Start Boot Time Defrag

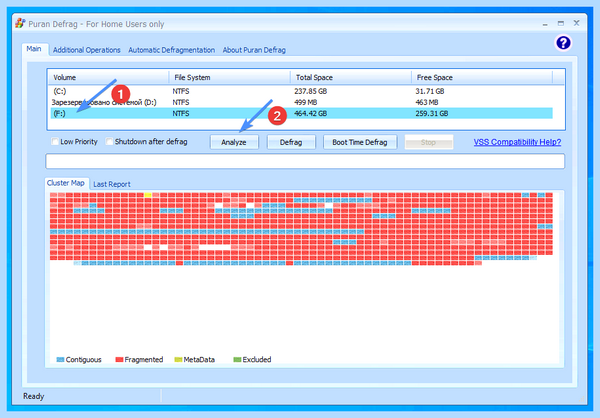tap(360, 142)
